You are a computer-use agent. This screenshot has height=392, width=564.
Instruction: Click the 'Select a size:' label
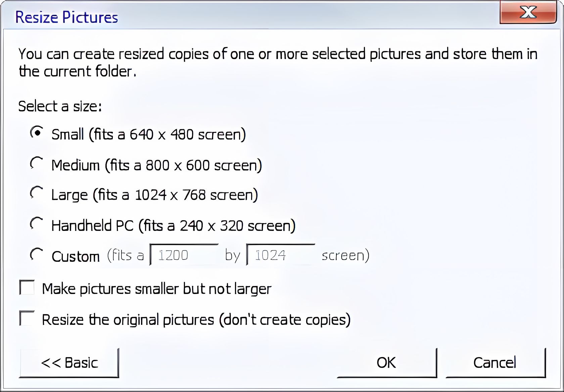(x=60, y=106)
